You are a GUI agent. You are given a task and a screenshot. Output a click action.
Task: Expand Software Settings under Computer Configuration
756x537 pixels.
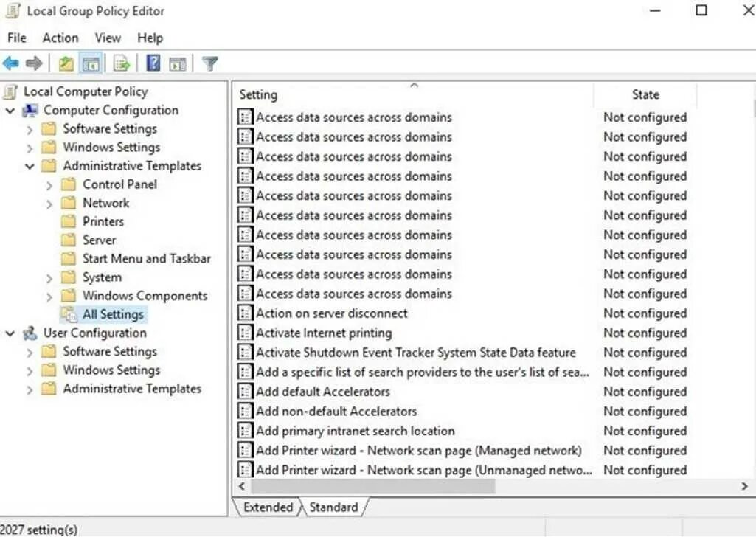(x=30, y=130)
